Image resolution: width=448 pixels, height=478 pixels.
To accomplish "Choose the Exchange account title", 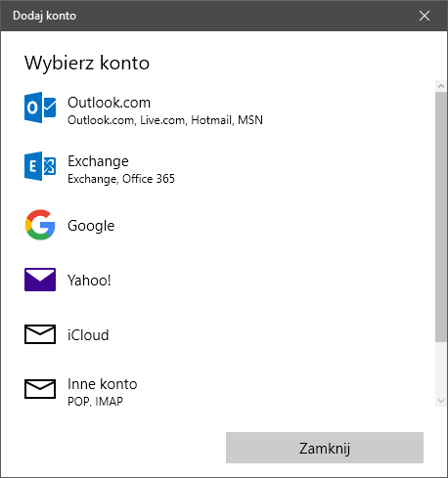I will pyautogui.click(x=98, y=161).
